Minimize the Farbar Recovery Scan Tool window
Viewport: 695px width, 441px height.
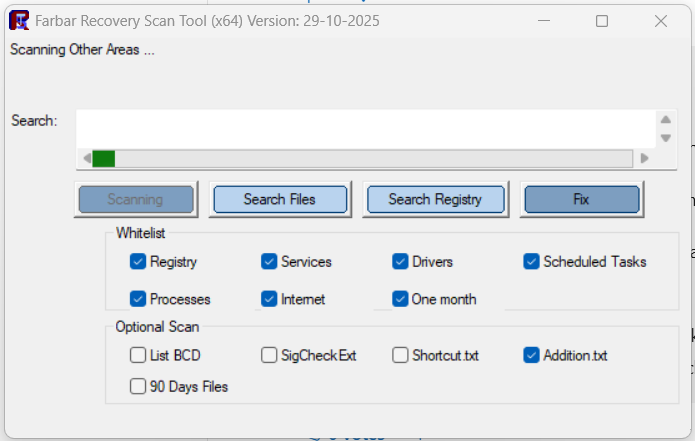tap(544, 21)
